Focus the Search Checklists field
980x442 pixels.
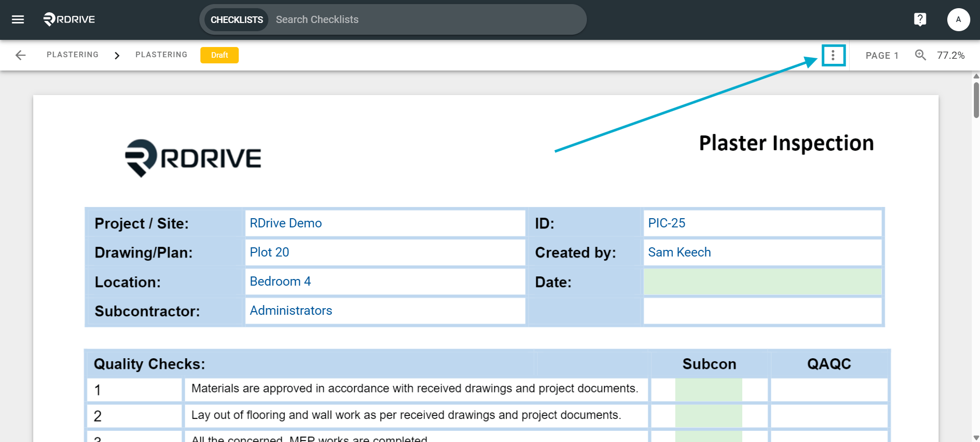427,19
